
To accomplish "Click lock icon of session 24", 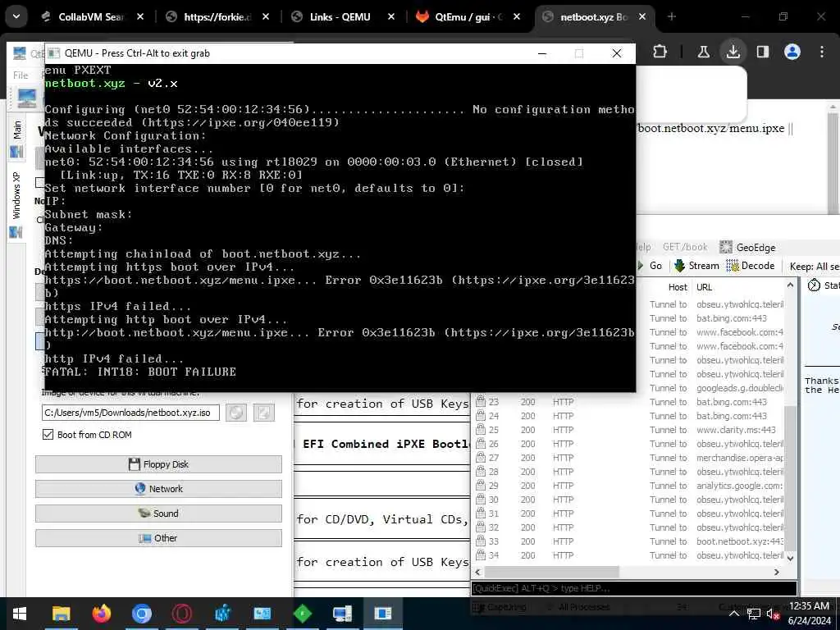I will (481, 415).
